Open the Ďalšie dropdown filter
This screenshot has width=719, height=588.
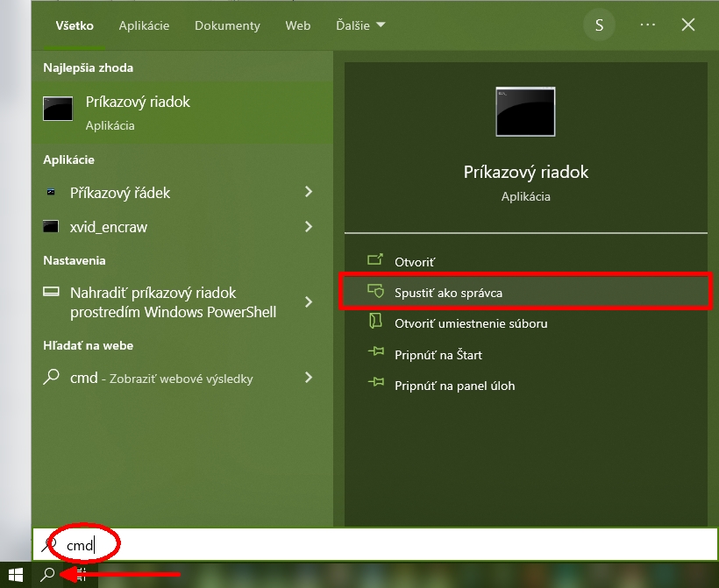click(x=360, y=25)
